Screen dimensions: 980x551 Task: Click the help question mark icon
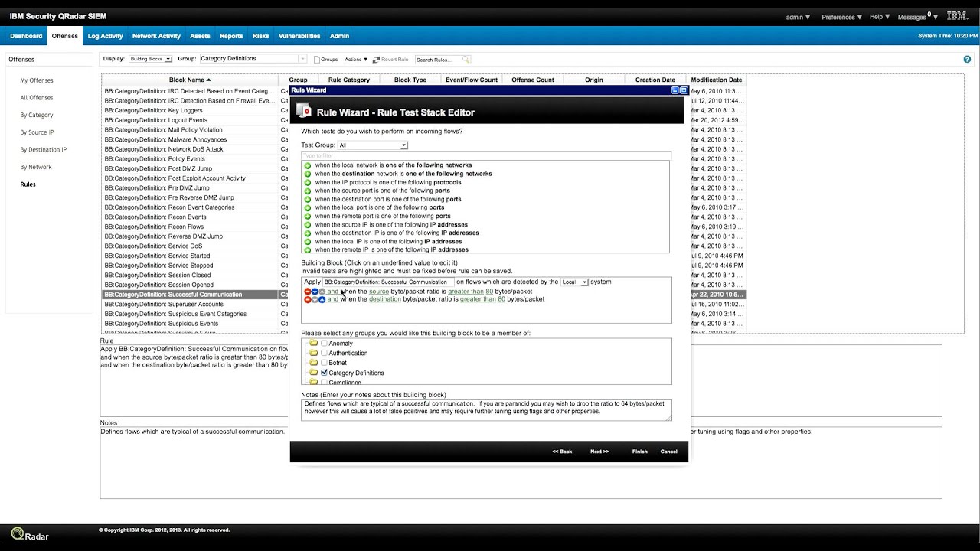[x=967, y=59]
